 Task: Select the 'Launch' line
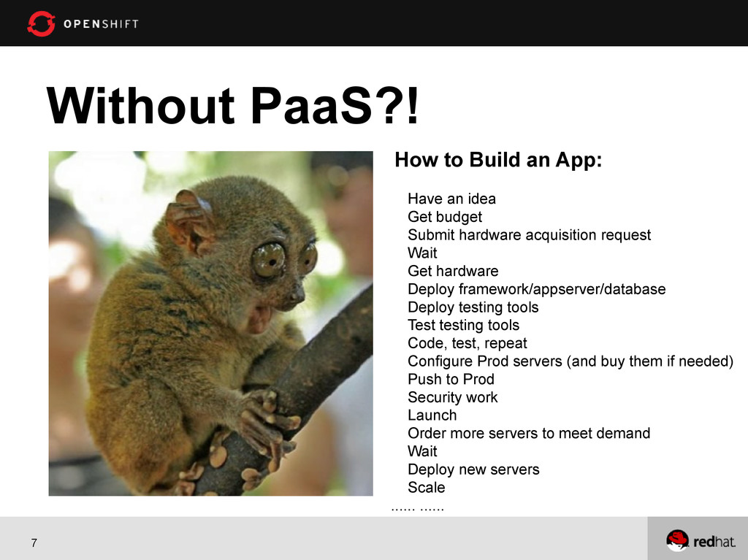click(x=432, y=415)
